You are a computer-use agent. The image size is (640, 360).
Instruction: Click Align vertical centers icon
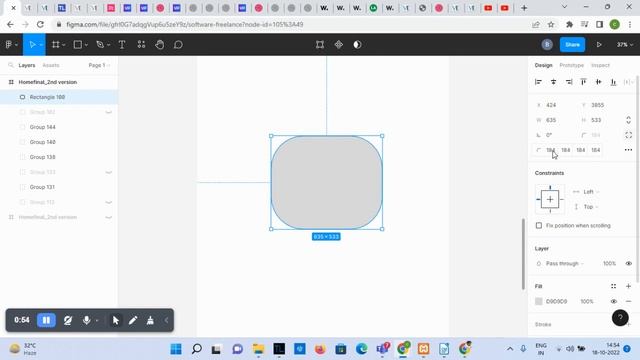click(x=598, y=82)
